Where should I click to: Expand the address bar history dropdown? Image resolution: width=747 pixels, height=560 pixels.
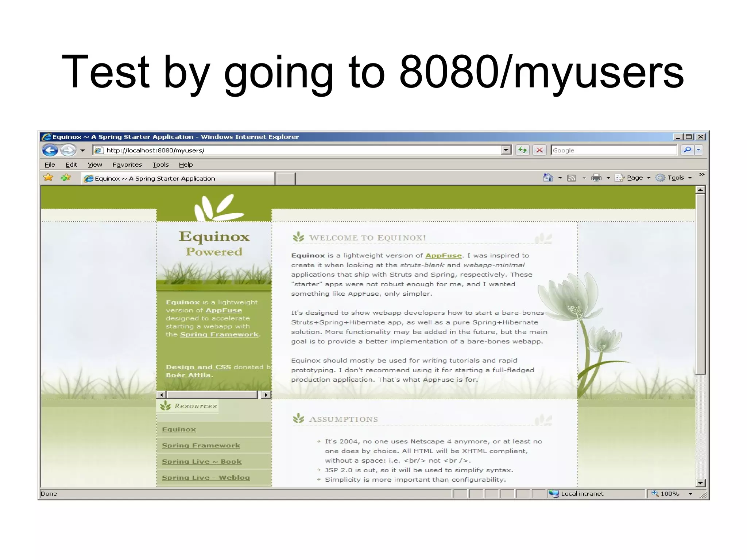click(x=506, y=150)
